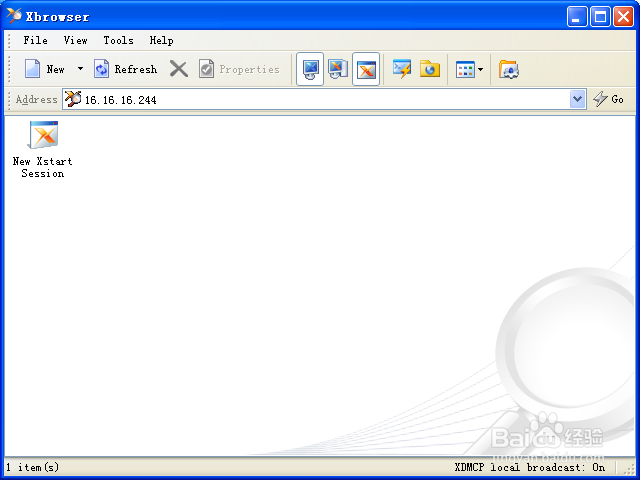640x480 pixels.
Task: Minimize the Xbrowser window
Action: coord(577,17)
